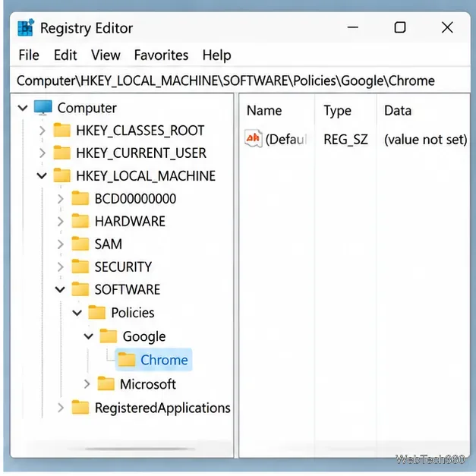Expand the Microsoft key chevron
The height and width of the screenshot is (476, 476).
pyautogui.click(x=87, y=384)
